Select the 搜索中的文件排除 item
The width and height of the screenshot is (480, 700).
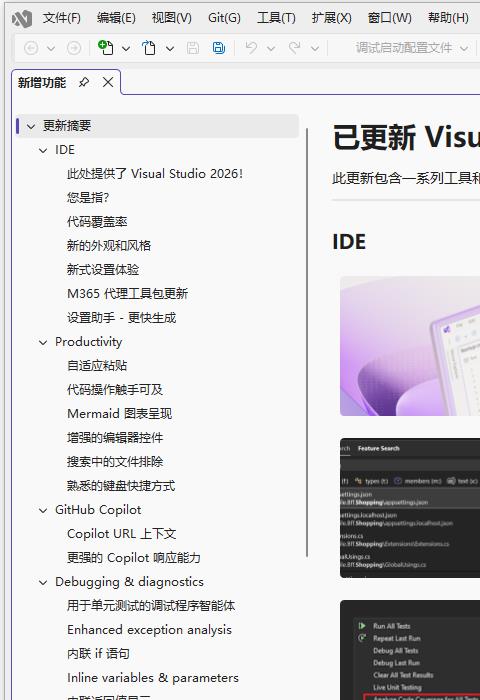tap(115, 462)
